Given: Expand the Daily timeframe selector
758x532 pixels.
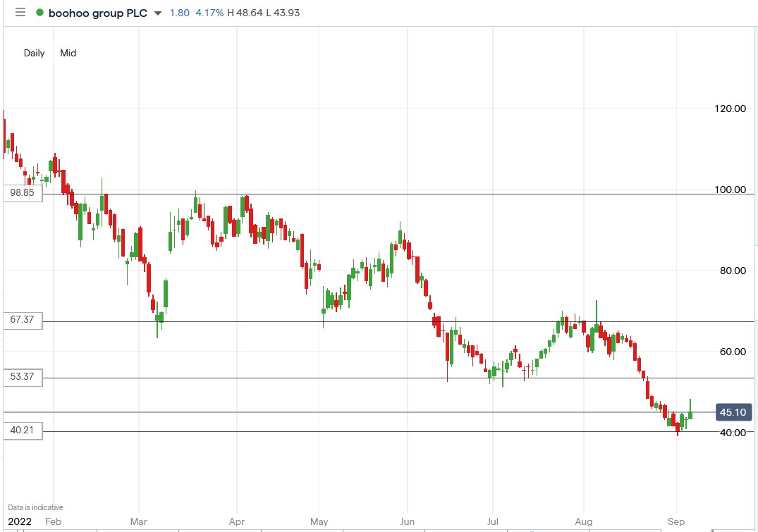Looking at the screenshot, I should (x=33, y=53).
